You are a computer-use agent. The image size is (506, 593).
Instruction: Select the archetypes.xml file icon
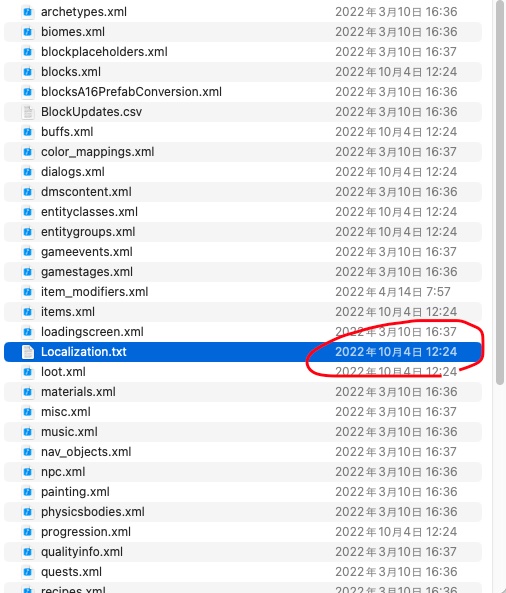pos(28,12)
